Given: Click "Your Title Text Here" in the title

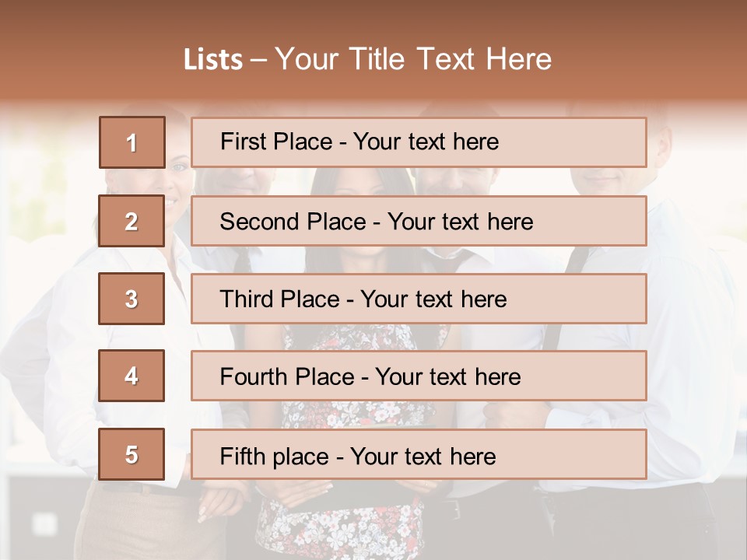Looking at the screenshot, I should [413, 59].
